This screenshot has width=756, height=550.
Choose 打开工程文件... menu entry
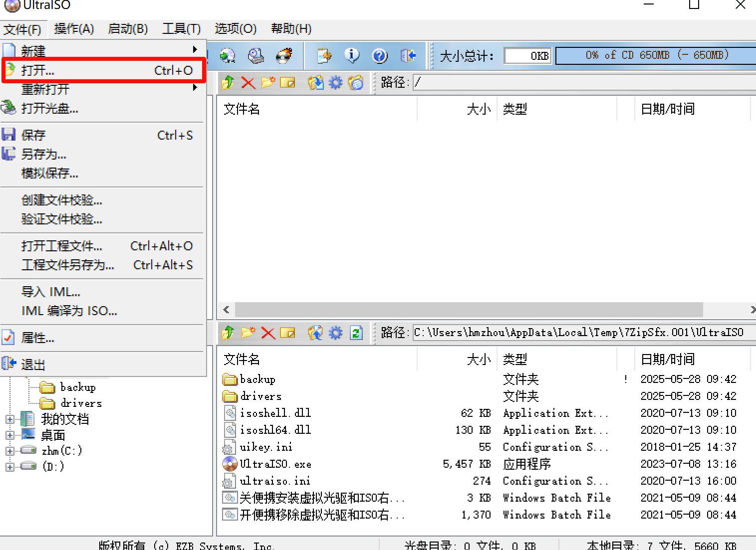point(103,246)
